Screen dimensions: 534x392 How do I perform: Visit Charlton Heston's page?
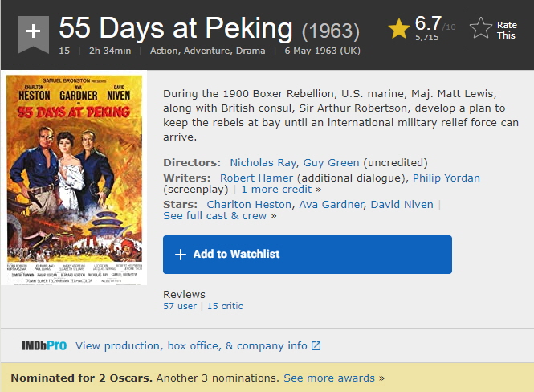pyautogui.click(x=250, y=204)
